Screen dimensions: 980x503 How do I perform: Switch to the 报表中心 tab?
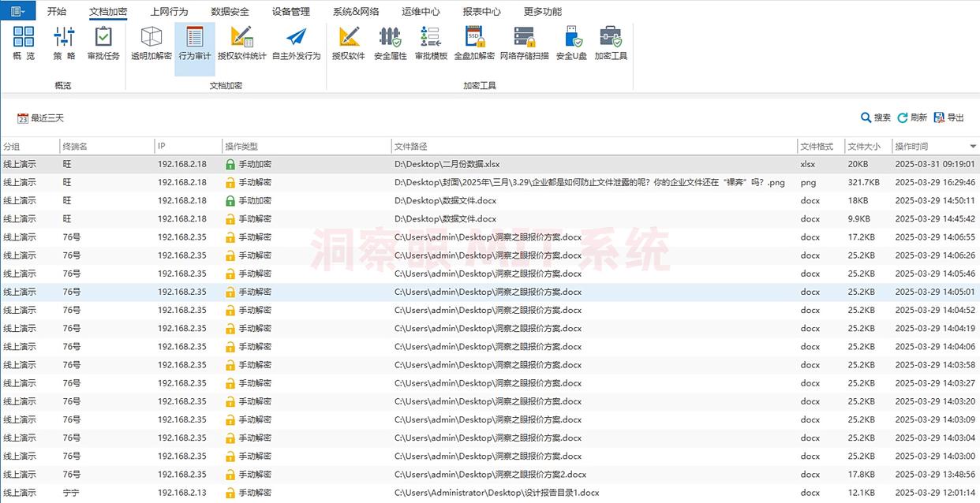(481, 12)
